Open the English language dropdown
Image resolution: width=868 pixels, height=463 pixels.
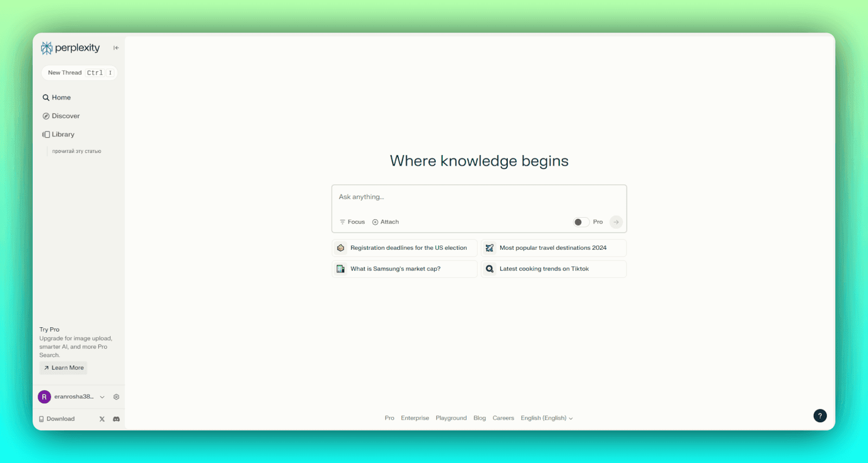tap(546, 418)
